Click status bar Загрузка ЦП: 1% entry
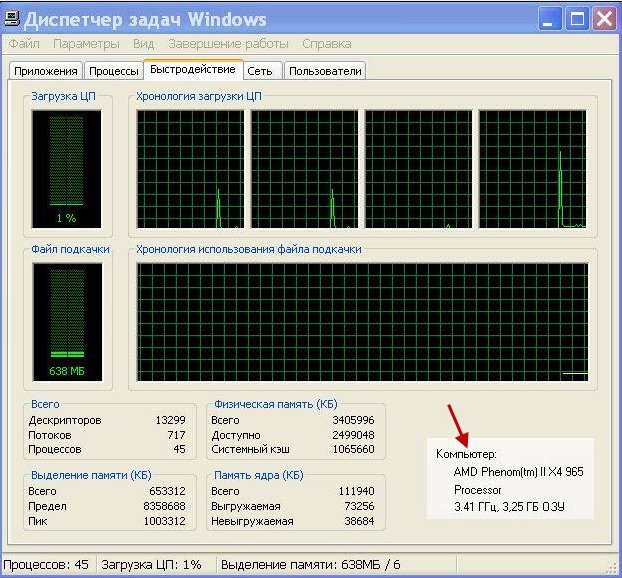 click(x=152, y=565)
